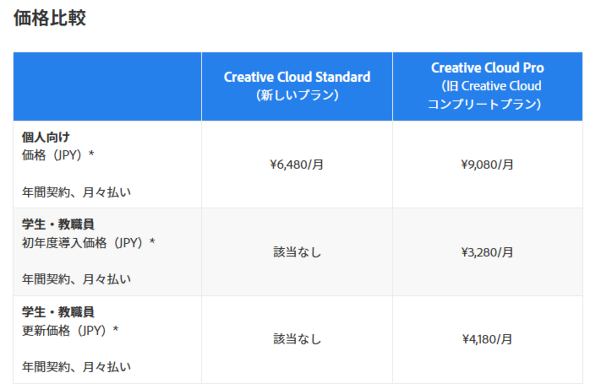Select the 更新価格 (JPY) label
The height and width of the screenshot is (389, 590).
click(x=70, y=330)
